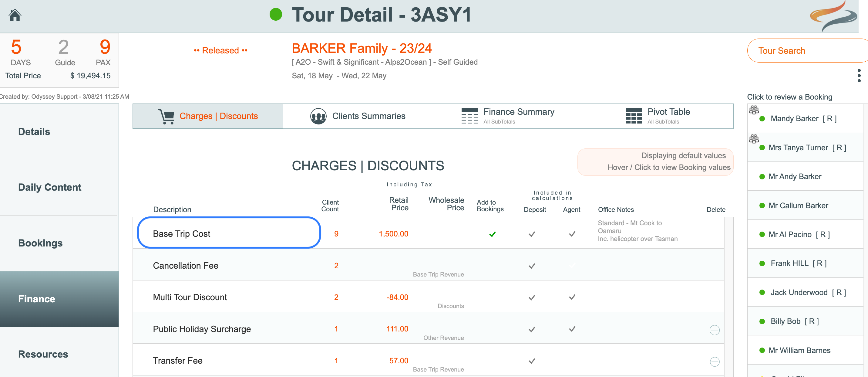Click the shopping cart Charges icon
The width and height of the screenshot is (868, 377).
coord(166,116)
